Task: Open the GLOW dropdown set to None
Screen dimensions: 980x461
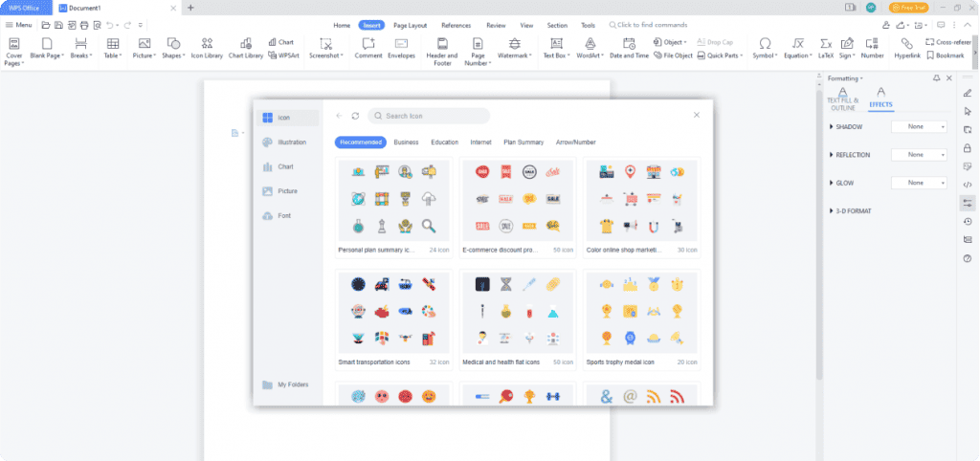Action: tap(919, 183)
